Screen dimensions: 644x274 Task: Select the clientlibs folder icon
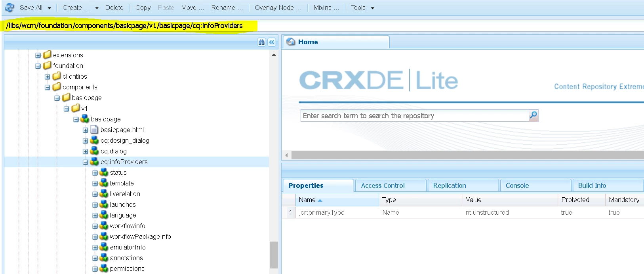pos(57,76)
